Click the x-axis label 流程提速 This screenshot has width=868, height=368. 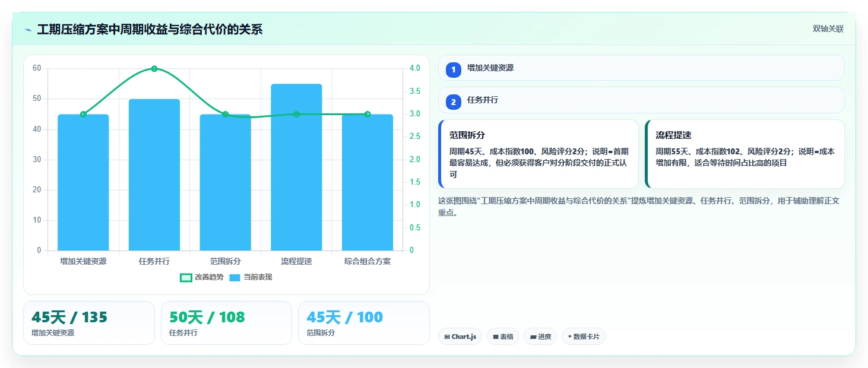pos(296,261)
